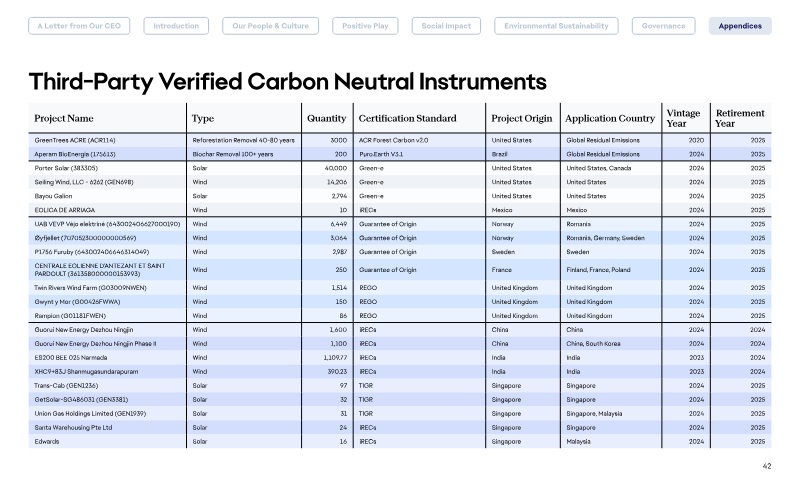Open the Positive Play tab
This screenshot has height=485, width=800.
pos(365,26)
